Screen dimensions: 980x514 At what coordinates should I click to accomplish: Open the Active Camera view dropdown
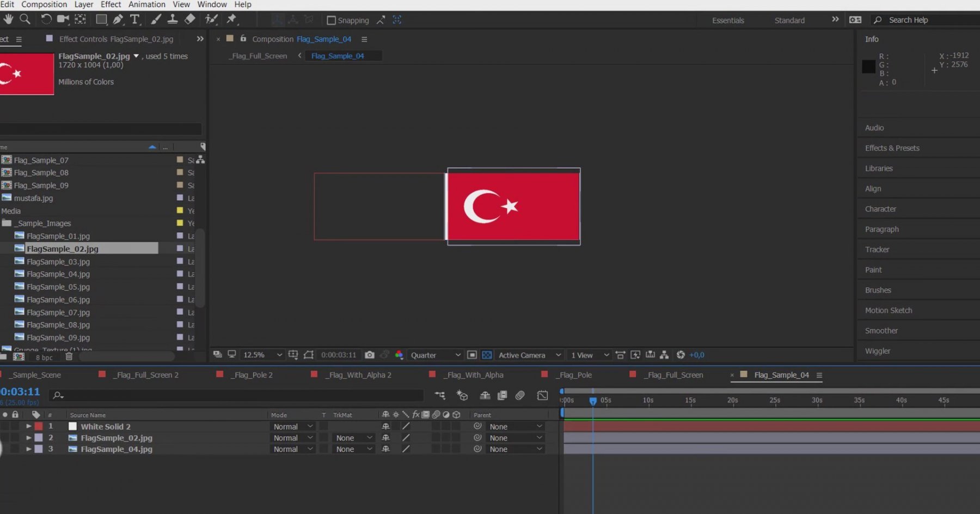(x=529, y=355)
